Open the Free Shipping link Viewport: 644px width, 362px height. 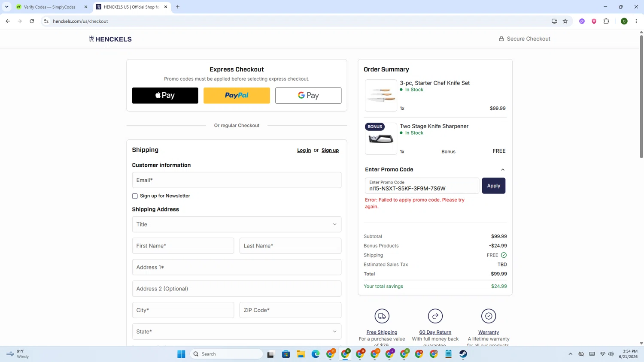pyautogui.click(x=382, y=332)
